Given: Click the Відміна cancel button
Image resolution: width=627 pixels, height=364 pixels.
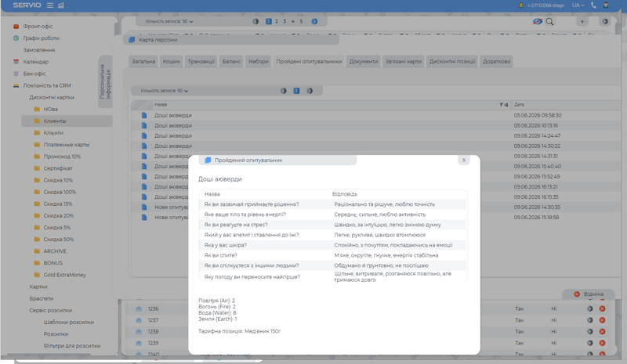Looking at the screenshot, I should pyautogui.click(x=589, y=294).
